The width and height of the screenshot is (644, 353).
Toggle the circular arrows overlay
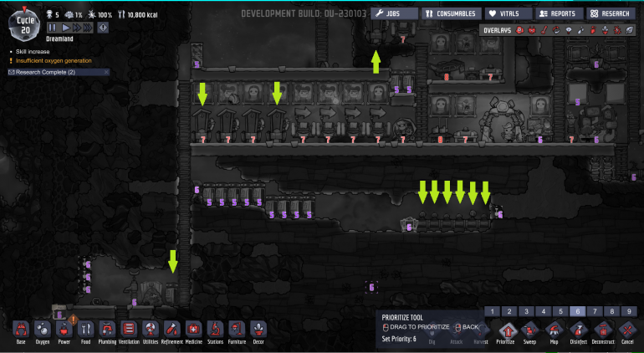tap(556, 30)
